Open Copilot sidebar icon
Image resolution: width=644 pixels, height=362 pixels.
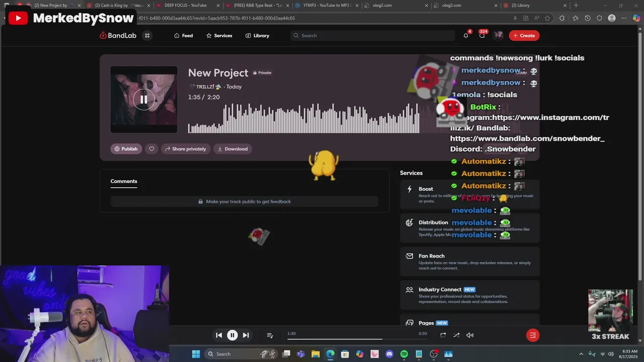pos(636,18)
